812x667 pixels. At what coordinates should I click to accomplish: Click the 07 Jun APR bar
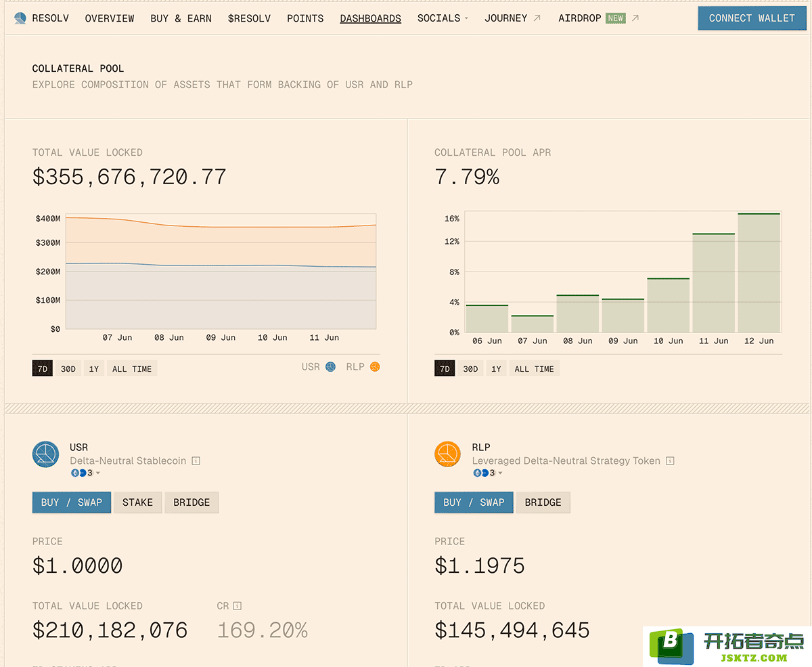pyautogui.click(x=533, y=324)
